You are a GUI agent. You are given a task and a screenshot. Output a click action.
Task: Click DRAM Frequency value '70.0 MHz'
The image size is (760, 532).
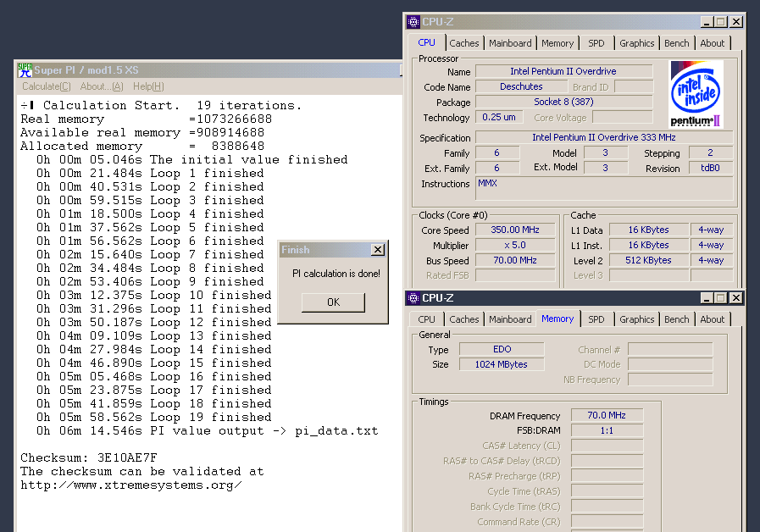pos(607,415)
